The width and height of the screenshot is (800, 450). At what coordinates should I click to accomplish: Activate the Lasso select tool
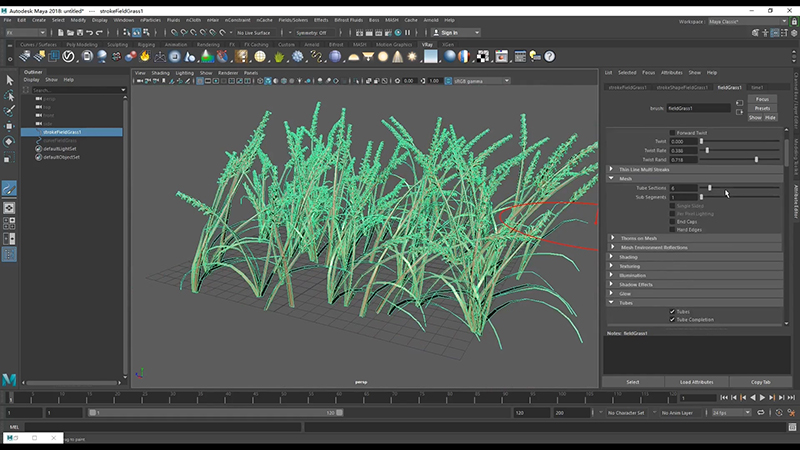tap(10, 96)
